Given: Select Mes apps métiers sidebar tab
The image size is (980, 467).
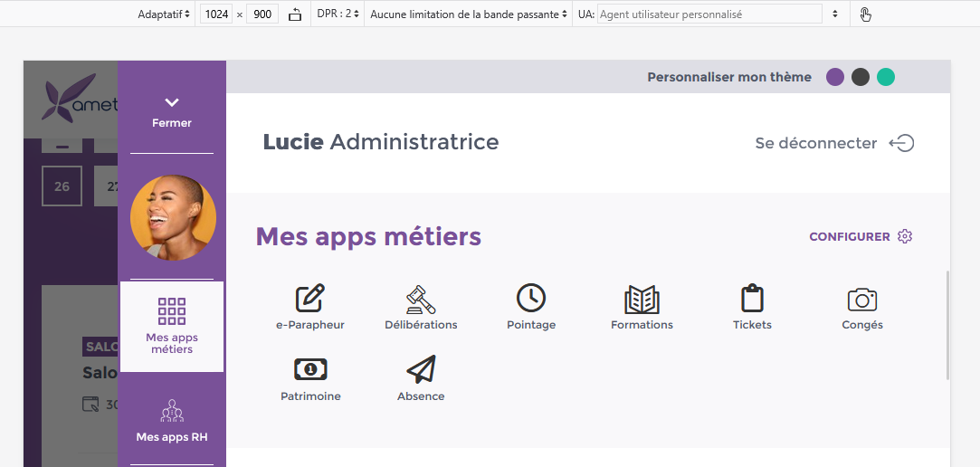Looking at the screenshot, I should pyautogui.click(x=172, y=326).
